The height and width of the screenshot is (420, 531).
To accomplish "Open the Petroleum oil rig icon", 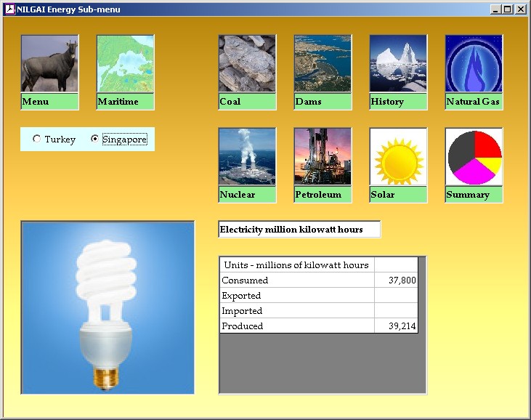I will [x=323, y=157].
